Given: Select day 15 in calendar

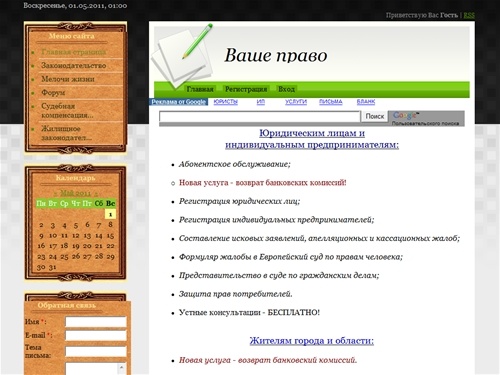Looking at the screenshot, I should [110, 235].
